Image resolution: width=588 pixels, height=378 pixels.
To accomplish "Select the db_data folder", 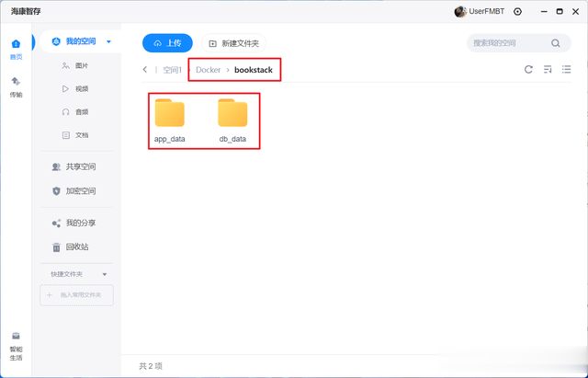I will 232,120.
